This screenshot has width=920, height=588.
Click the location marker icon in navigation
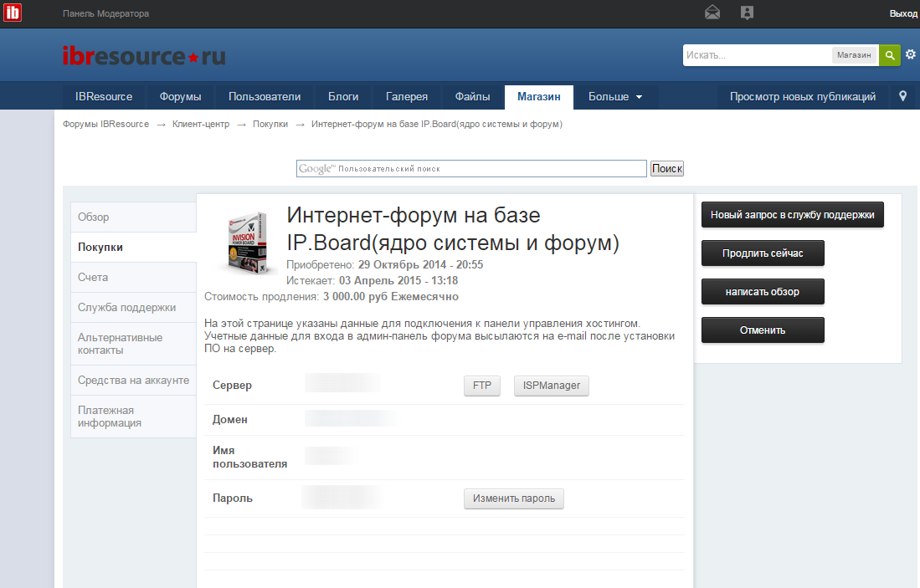pyautogui.click(x=902, y=96)
